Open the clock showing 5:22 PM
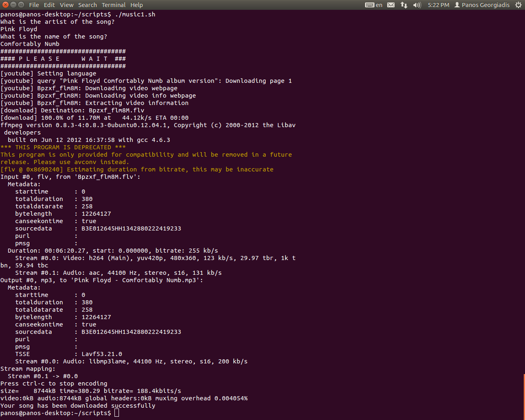Screen dimensions: 525x420 coord(438,5)
